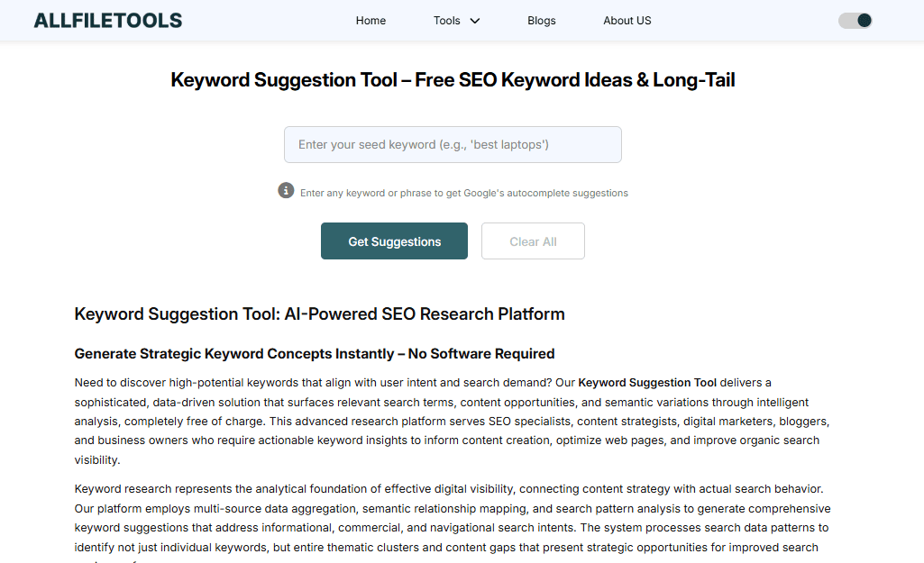This screenshot has height=563, width=924.
Task: Click the info icon beside the hint text
Action: point(286,191)
